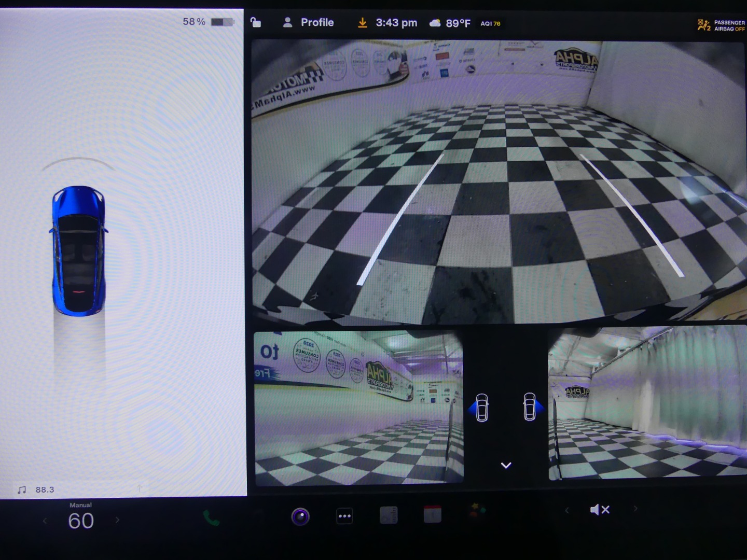Raise temperature with right arrow beside 60
Image resolution: width=747 pixels, height=560 pixels.
(117, 520)
